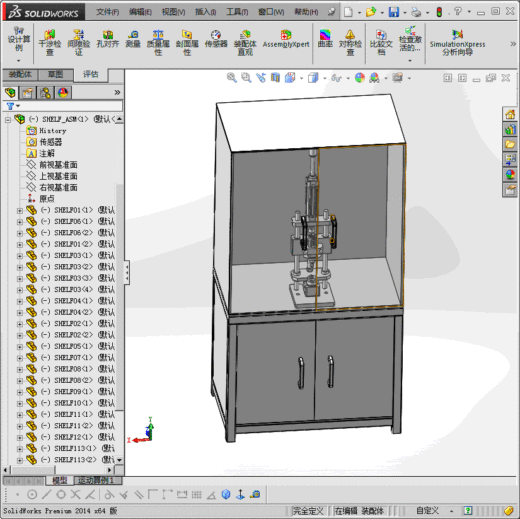Image resolution: width=520 pixels, height=519 pixels.
Task: Click the appearance color ball in view toolbar
Action: point(360,78)
